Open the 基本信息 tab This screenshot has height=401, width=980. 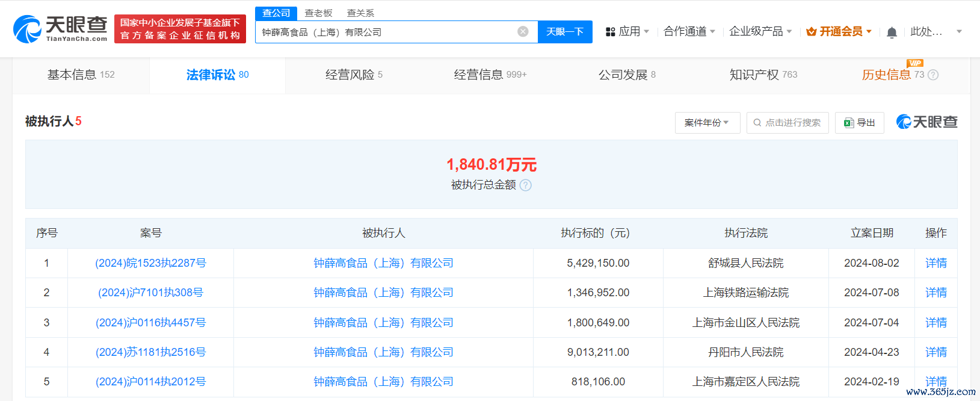(x=81, y=75)
